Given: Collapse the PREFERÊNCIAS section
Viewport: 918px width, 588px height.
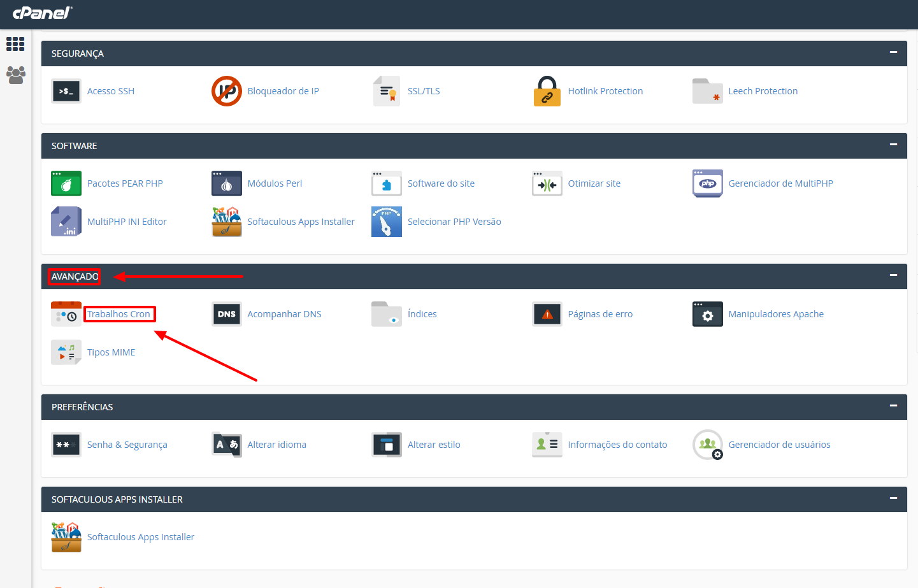Looking at the screenshot, I should [x=893, y=406].
